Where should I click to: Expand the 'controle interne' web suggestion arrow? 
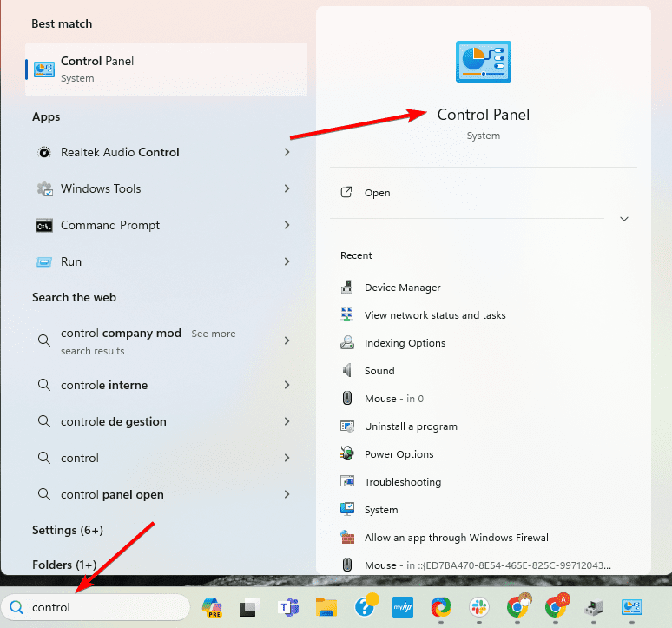click(287, 385)
